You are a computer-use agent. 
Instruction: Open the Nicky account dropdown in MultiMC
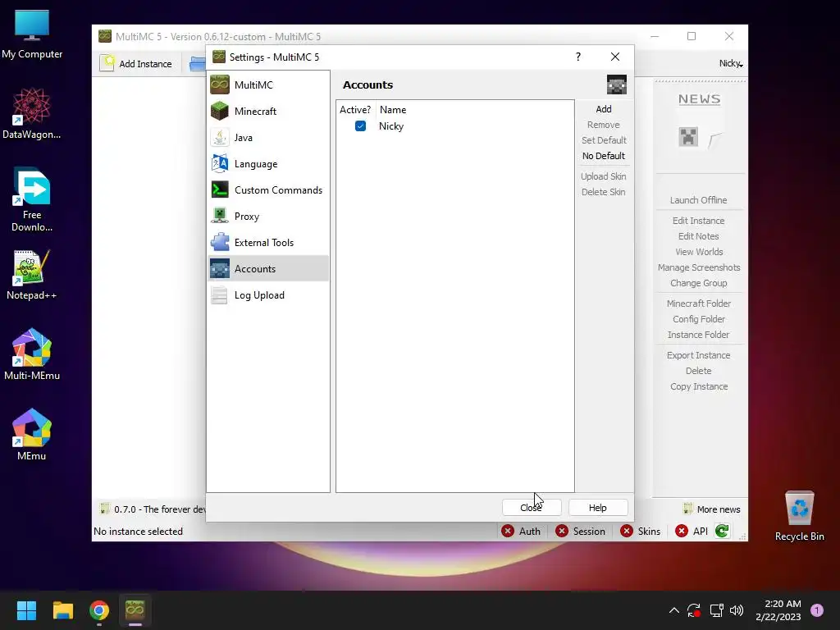click(731, 63)
